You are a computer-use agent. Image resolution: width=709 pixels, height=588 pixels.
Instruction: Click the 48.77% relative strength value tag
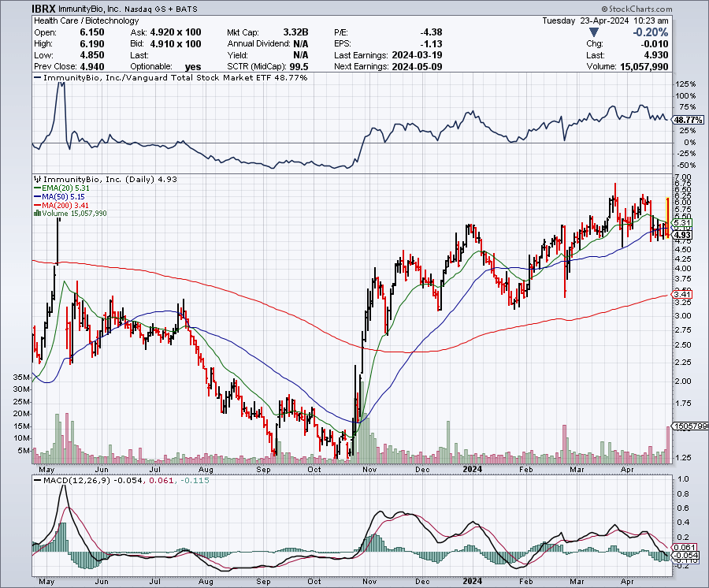pyautogui.click(x=687, y=120)
